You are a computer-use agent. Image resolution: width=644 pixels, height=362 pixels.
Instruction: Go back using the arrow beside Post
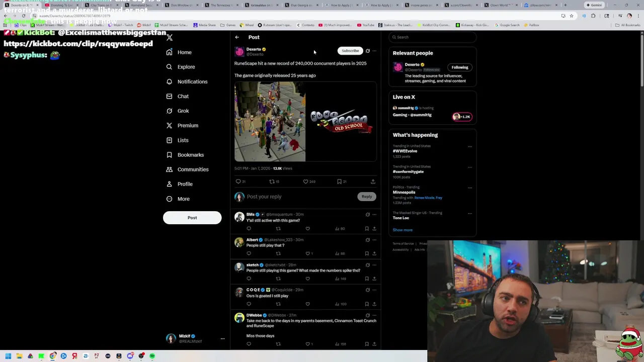click(237, 37)
